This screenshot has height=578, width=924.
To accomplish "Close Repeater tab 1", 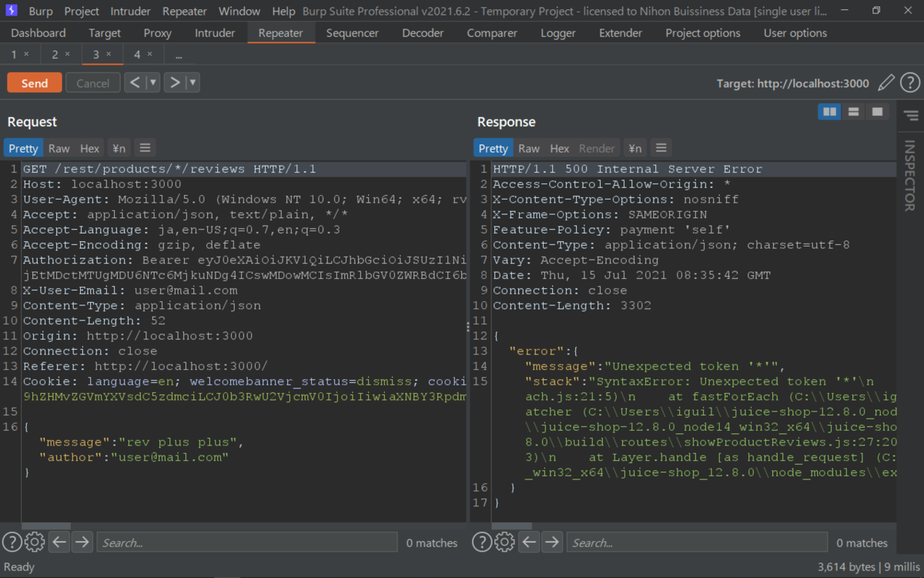I will (26, 54).
